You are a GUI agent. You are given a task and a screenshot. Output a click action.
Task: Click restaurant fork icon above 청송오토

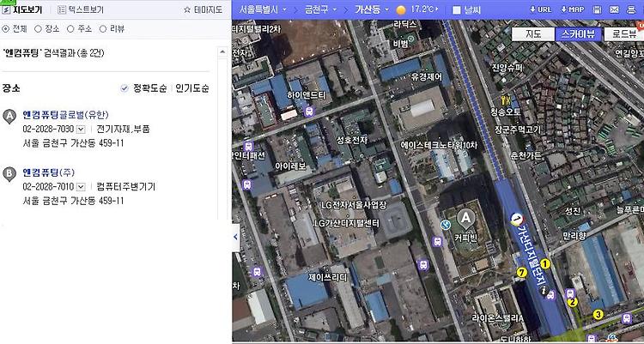506,100
